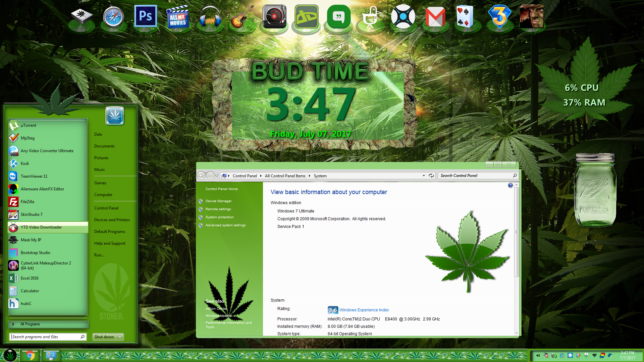Image resolution: width=644 pixels, height=362 pixels.
Task: Open Bootstrap Studio from Start menu
Action: point(48,253)
